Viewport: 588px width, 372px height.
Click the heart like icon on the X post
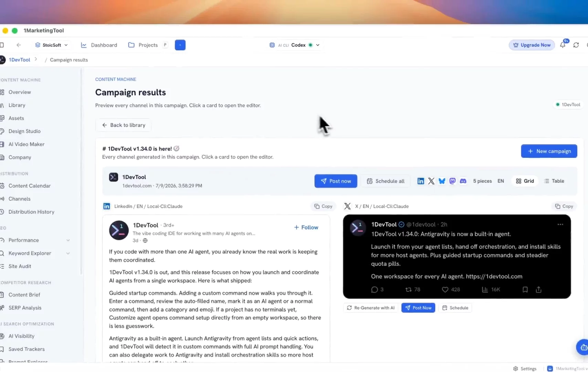(445, 290)
